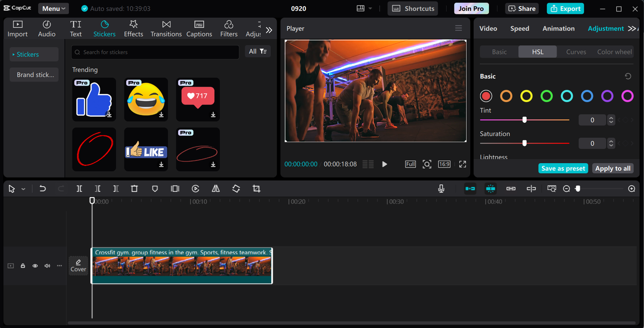Open the Text tab
The image size is (644, 328).
[76, 29]
